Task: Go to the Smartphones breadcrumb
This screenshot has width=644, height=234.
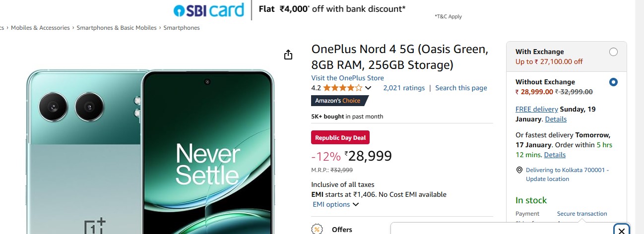Action: click(x=182, y=28)
